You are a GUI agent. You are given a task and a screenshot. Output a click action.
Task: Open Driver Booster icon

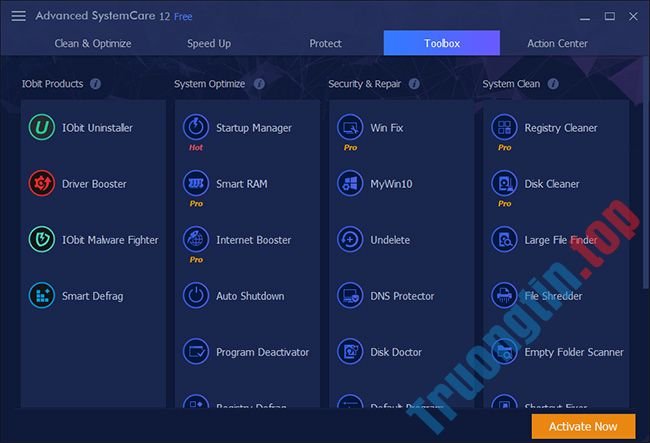click(41, 183)
